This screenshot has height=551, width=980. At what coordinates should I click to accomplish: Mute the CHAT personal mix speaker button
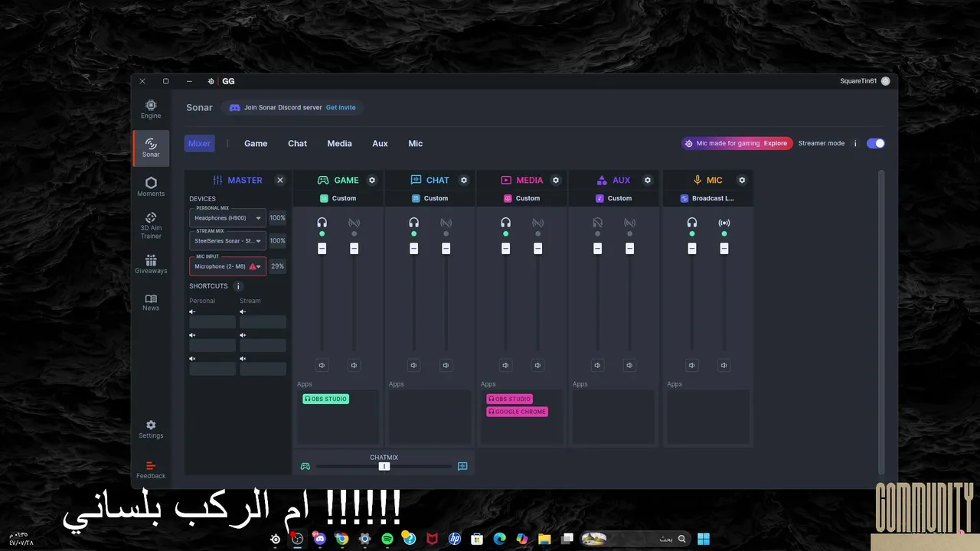point(413,366)
